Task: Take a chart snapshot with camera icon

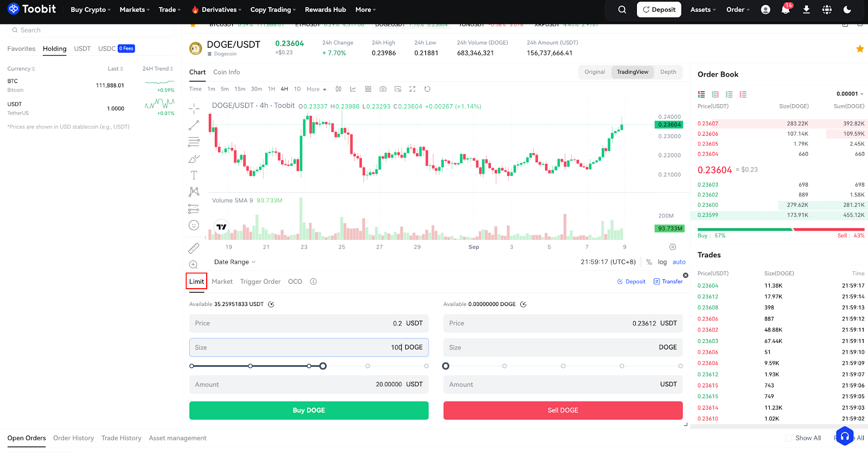Action: (383, 89)
